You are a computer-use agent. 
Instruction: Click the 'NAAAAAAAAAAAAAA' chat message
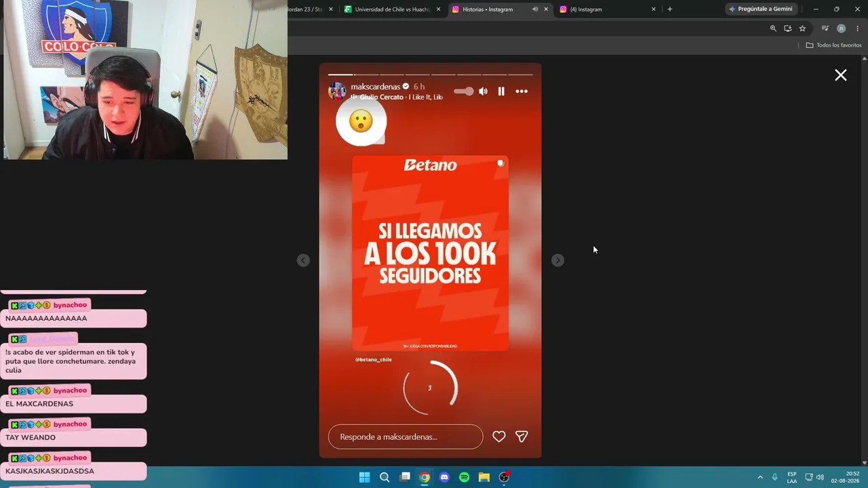click(x=73, y=319)
